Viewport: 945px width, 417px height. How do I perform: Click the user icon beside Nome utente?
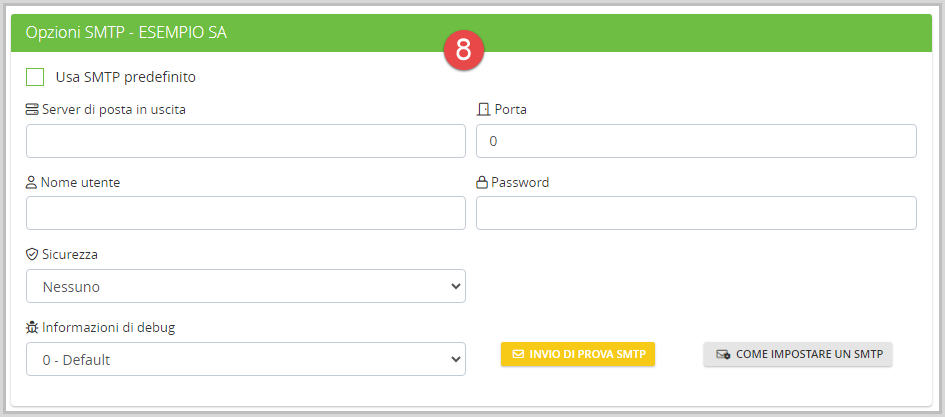(32, 183)
